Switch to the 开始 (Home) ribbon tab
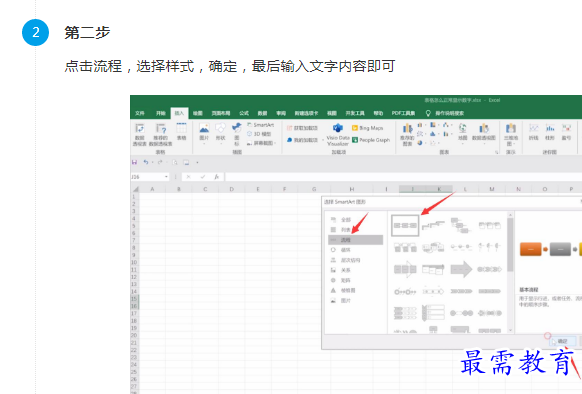 click(x=160, y=113)
